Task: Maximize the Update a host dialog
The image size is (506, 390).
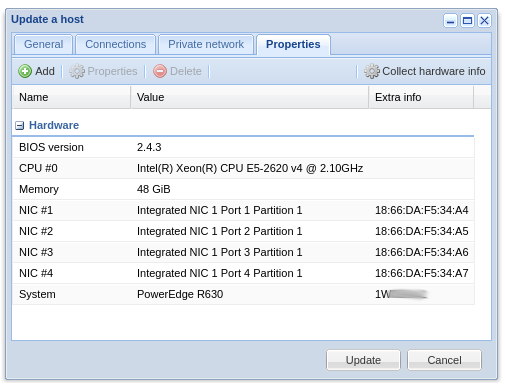Action: point(467,21)
